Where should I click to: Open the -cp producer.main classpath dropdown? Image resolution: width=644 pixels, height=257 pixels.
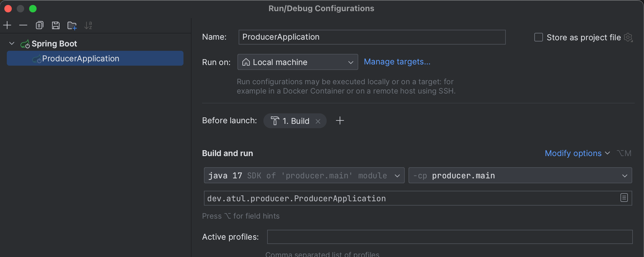520,175
